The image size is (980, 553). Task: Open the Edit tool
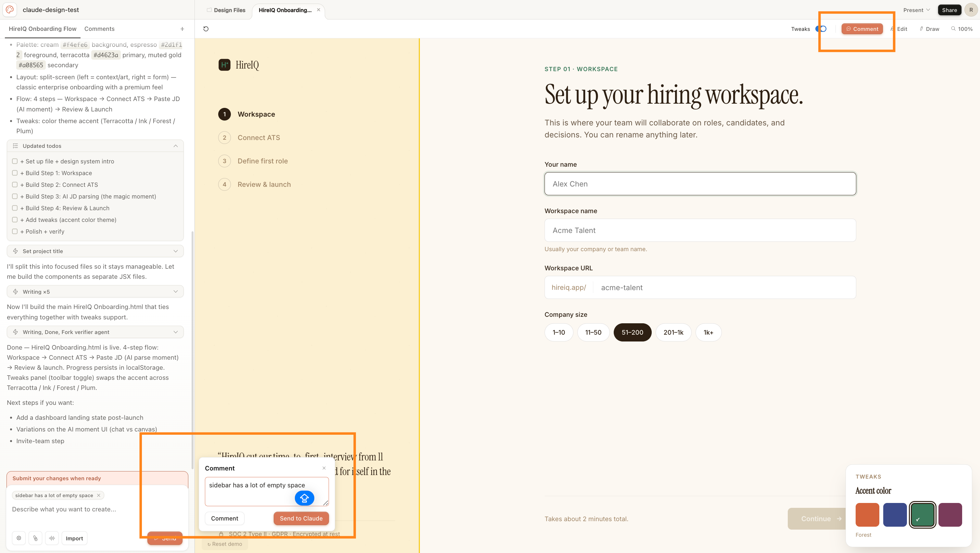[x=899, y=29]
